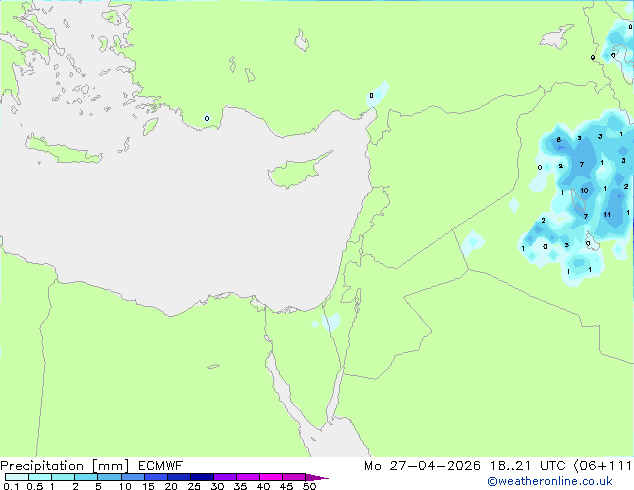Click the legend label "0.5"

34,486
